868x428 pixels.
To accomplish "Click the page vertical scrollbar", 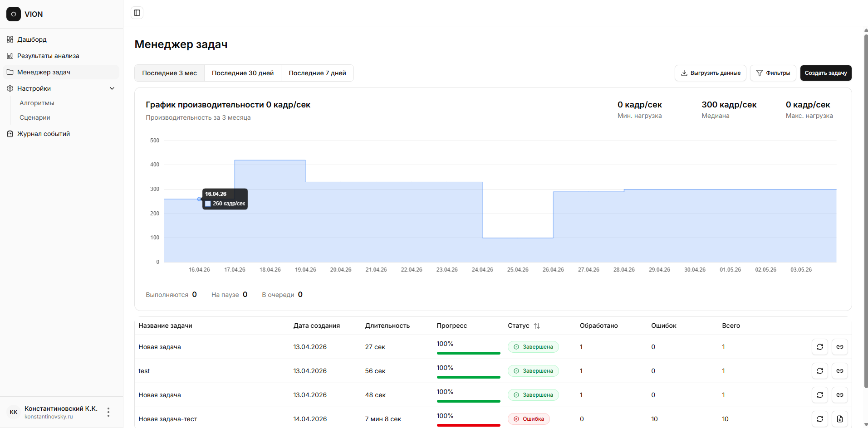I will (x=865, y=209).
